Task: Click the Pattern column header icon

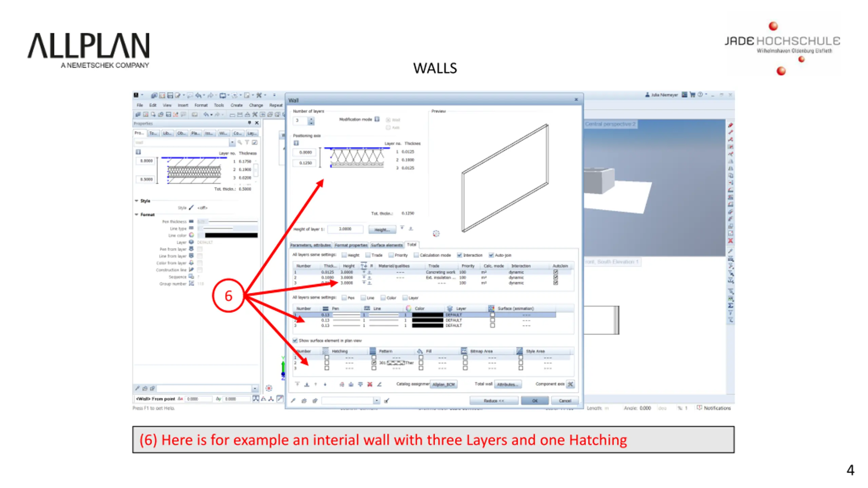Action: coord(373,351)
